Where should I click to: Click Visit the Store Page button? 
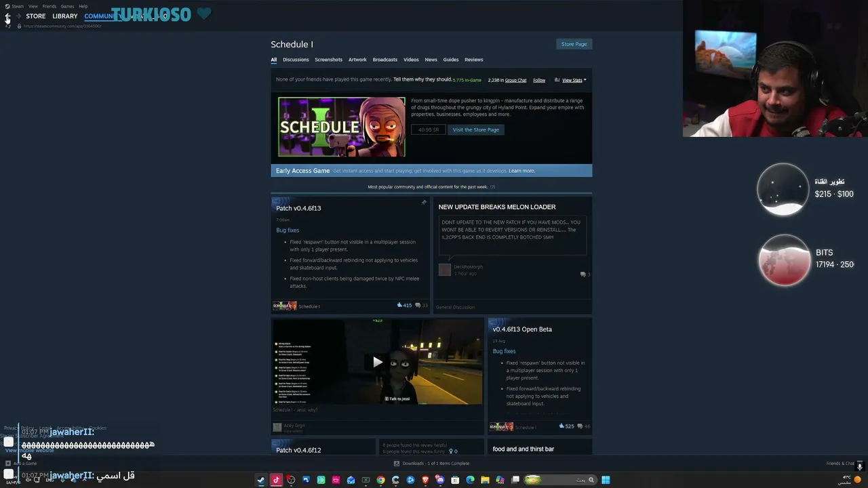(476, 129)
